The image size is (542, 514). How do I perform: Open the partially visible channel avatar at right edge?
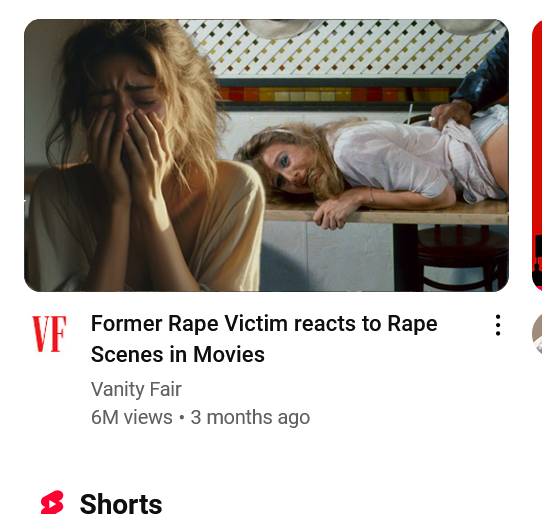tap(537, 334)
